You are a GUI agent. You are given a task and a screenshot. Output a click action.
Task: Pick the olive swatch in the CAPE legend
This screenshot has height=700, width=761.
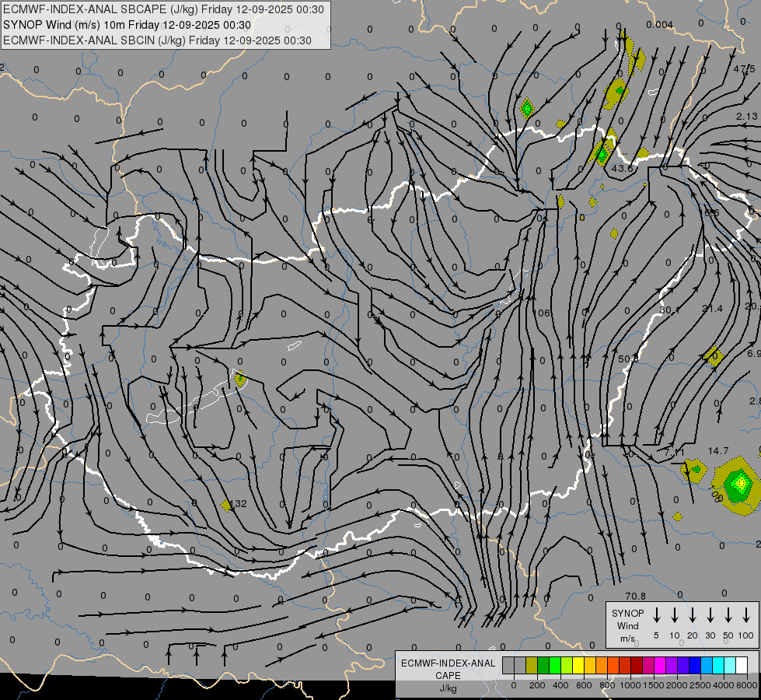coord(532,665)
